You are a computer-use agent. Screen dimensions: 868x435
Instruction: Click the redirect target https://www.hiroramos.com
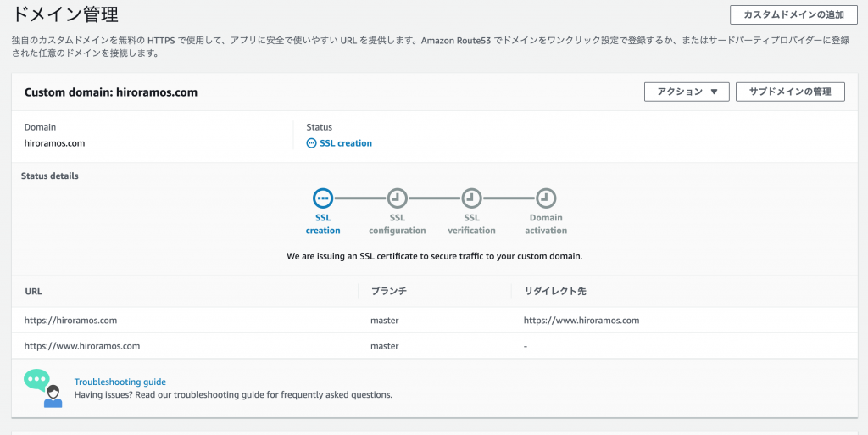click(581, 320)
